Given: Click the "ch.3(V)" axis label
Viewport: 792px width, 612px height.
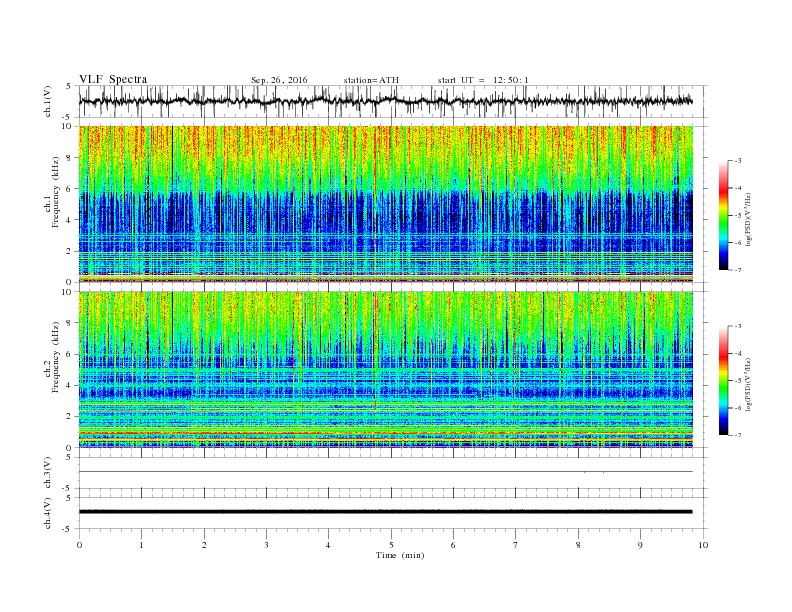Looking at the screenshot, I should tap(48, 473).
